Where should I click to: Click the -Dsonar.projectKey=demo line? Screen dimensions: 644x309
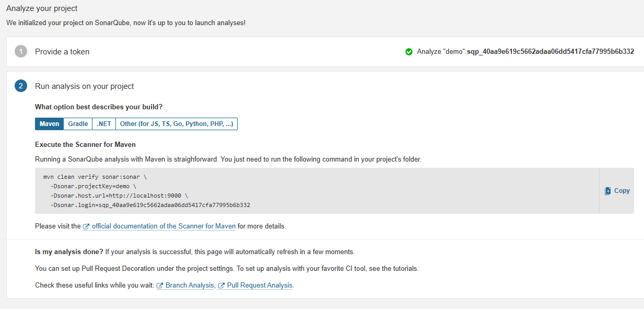93,186
